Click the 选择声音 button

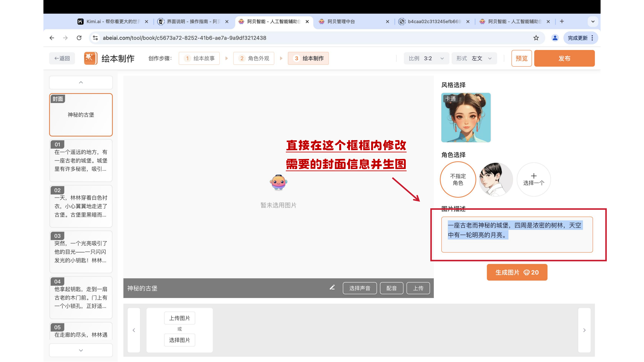[x=360, y=288]
